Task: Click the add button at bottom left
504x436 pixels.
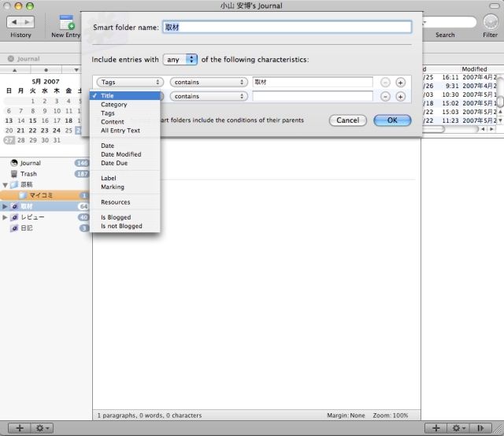Action: click(x=20, y=428)
